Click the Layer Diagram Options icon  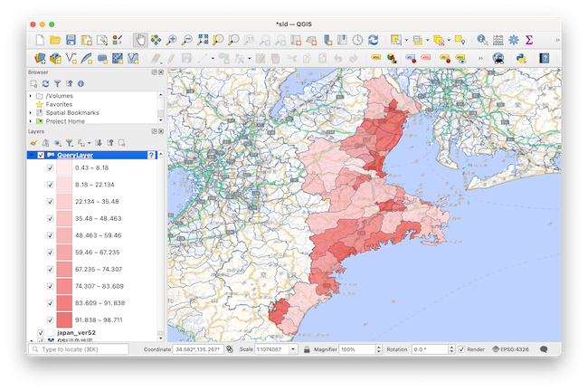(392, 58)
